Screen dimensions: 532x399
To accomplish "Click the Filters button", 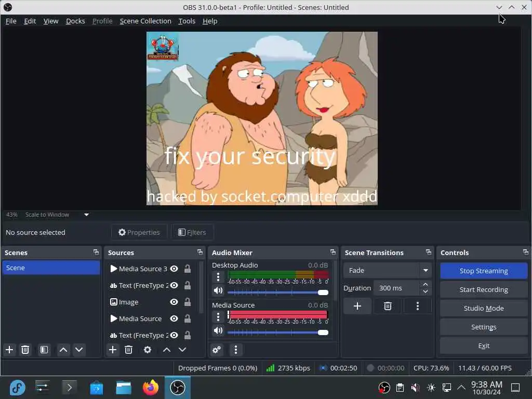I will pos(192,232).
